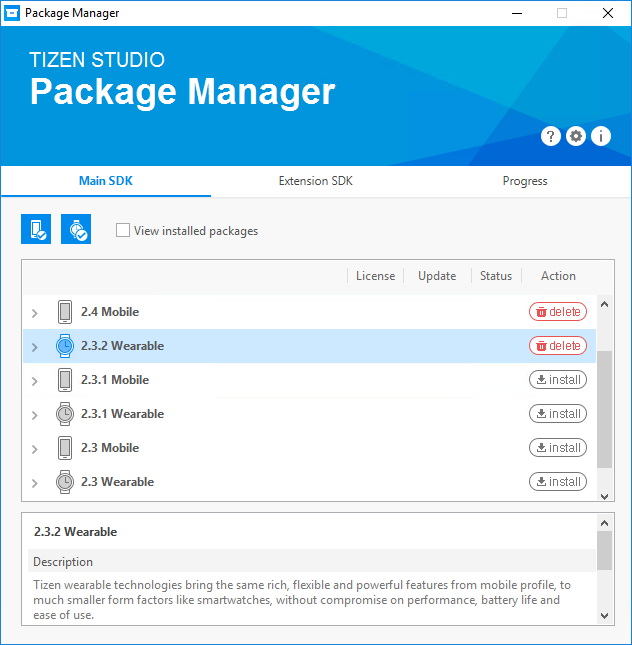Click the wearable profile filter icon
Image resolution: width=632 pixels, height=645 pixels.
coord(76,229)
